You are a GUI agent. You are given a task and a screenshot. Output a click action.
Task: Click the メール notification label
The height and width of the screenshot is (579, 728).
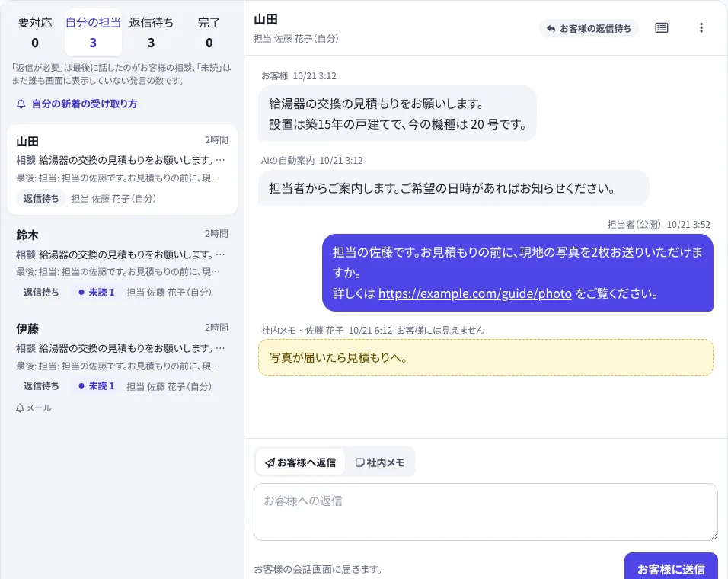click(39, 408)
